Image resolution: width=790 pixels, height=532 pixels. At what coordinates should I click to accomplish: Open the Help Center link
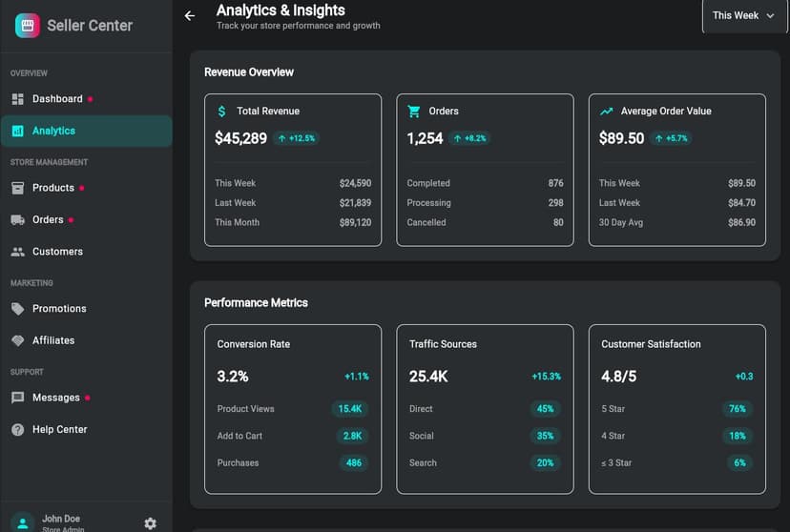point(59,430)
